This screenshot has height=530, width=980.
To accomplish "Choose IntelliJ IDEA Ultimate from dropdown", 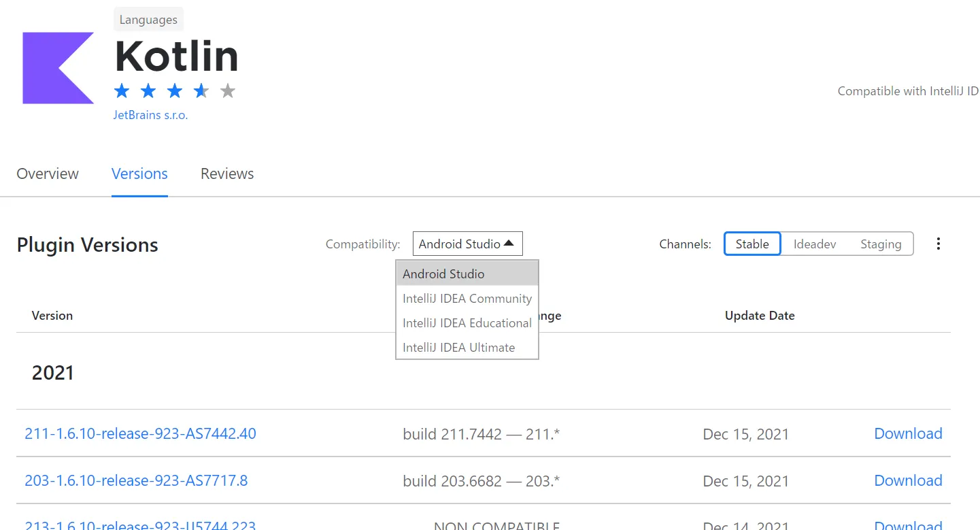I will tap(459, 348).
